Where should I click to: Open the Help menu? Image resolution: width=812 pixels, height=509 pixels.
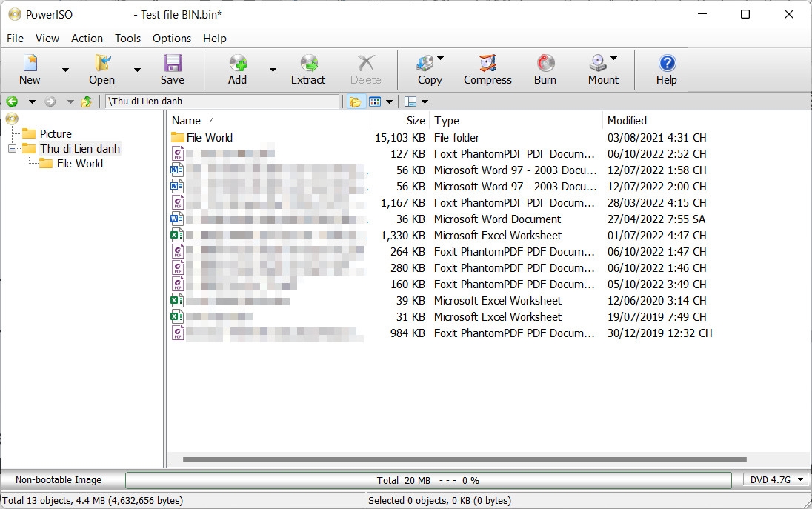pos(215,39)
